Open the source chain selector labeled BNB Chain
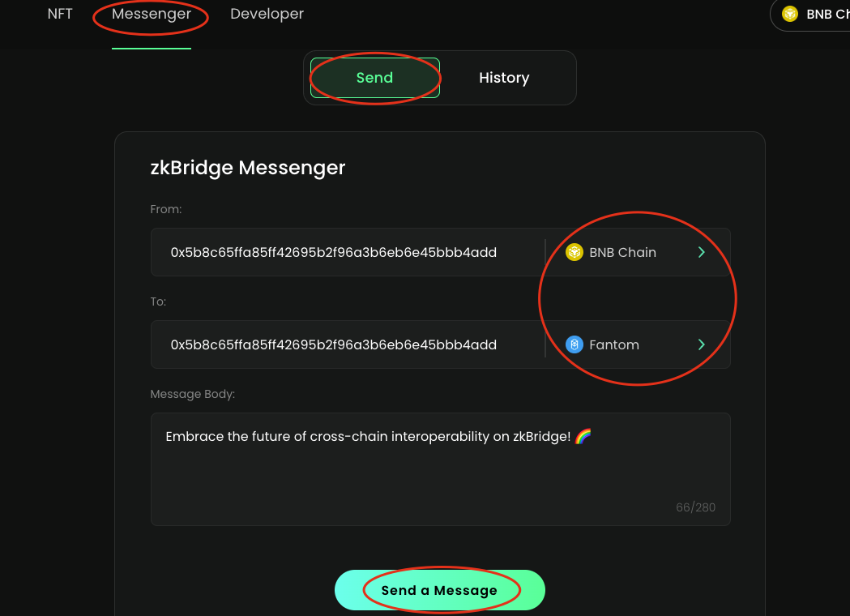 (x=622, y=252)
